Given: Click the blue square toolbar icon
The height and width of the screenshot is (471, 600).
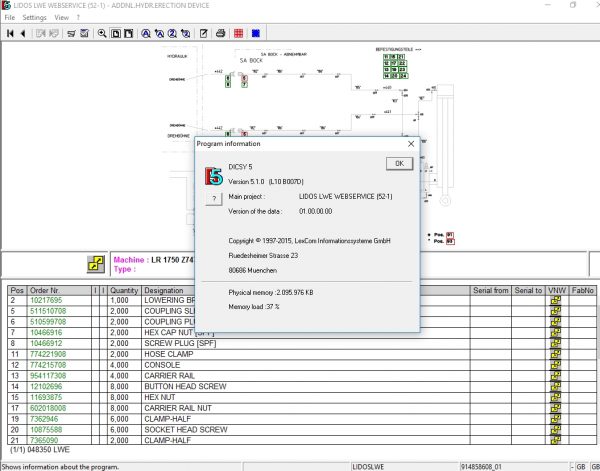Looking at the screenshot, I should coord(256,33).
